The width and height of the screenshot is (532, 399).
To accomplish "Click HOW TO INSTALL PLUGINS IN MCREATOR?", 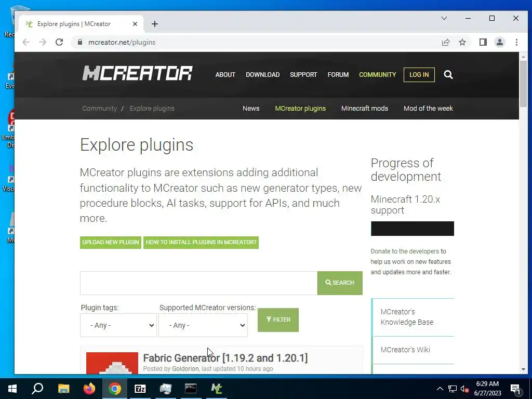I will click(x=201, y=242).
